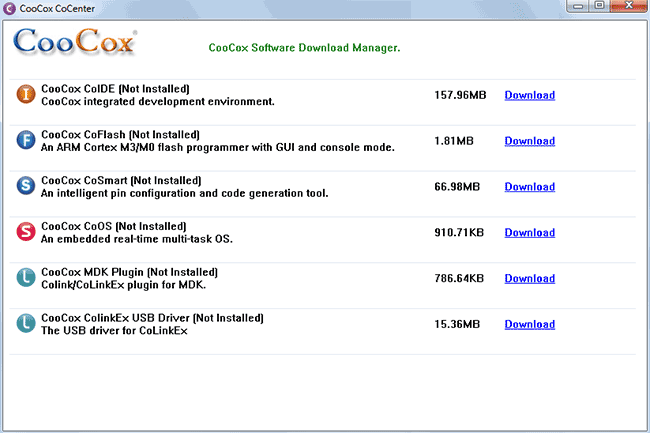Click the ColinkEx USB Driver icon

(27, 324)
